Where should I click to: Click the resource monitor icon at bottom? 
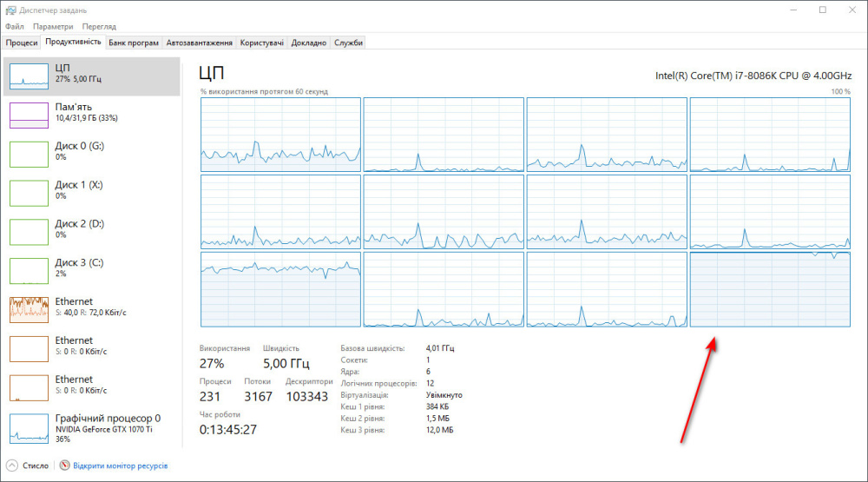64,465
